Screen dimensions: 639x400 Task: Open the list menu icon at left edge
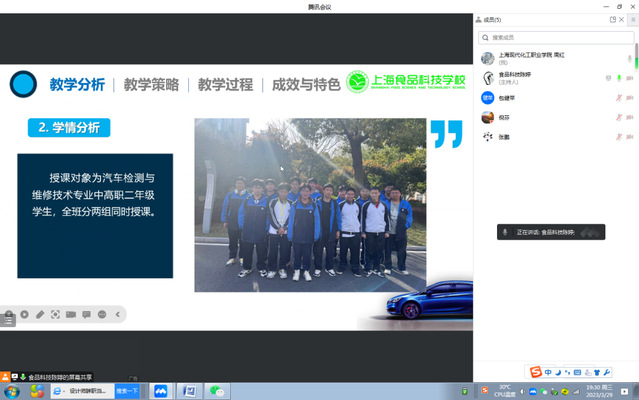8,321
